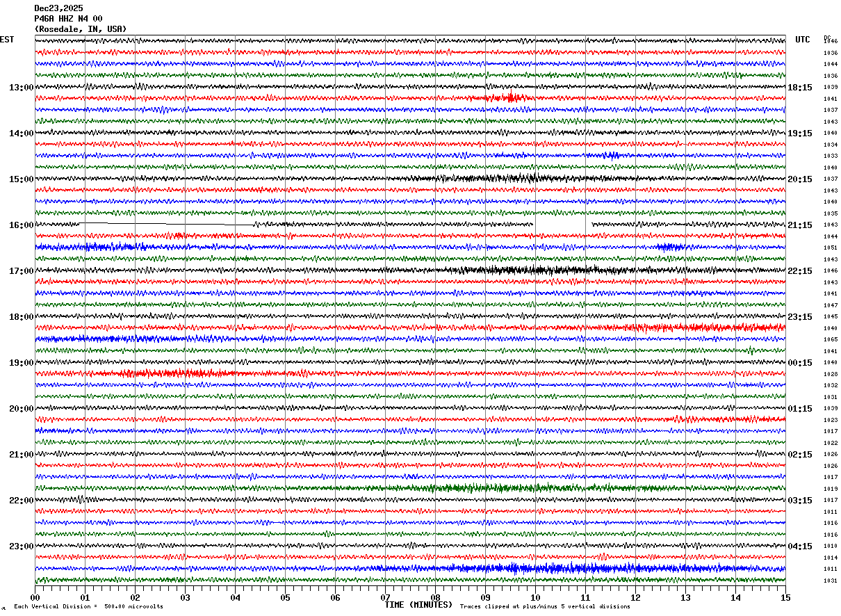Click the 19:00 EST row label
Screen dimensions: 841x616
[x=22, y=363]
